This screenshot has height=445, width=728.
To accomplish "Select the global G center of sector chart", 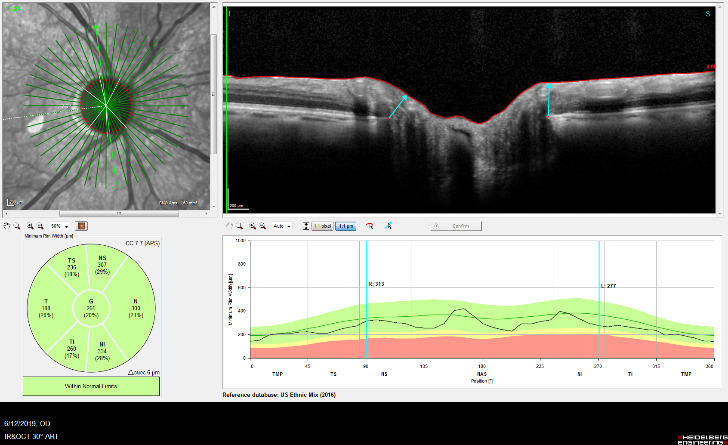I will pos(89,308).
